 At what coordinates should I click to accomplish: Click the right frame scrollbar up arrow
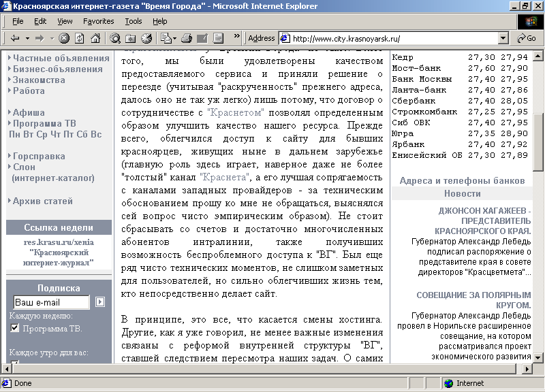coord(538,56)
